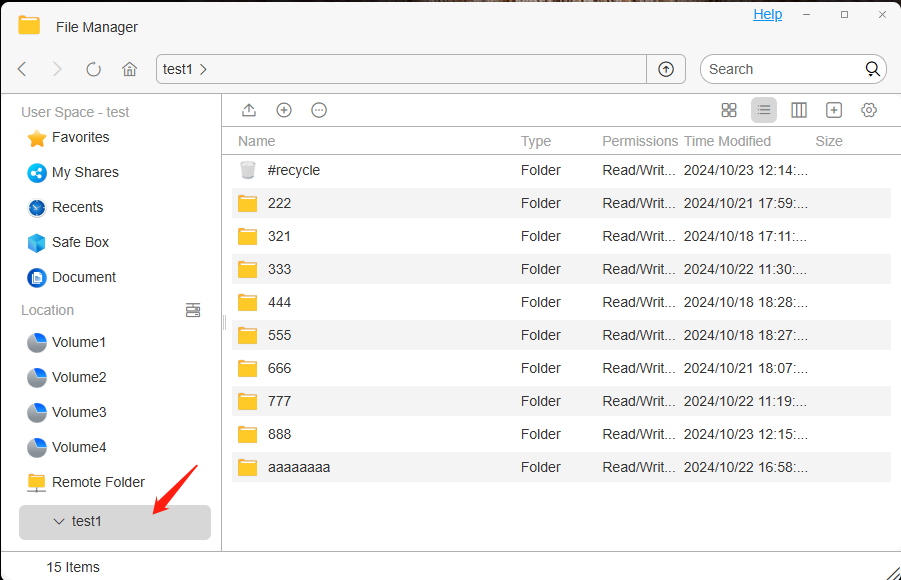Expand the test1 breadcrumb chevron
Viewport: 901px width, 580px height.
[203, 70]
